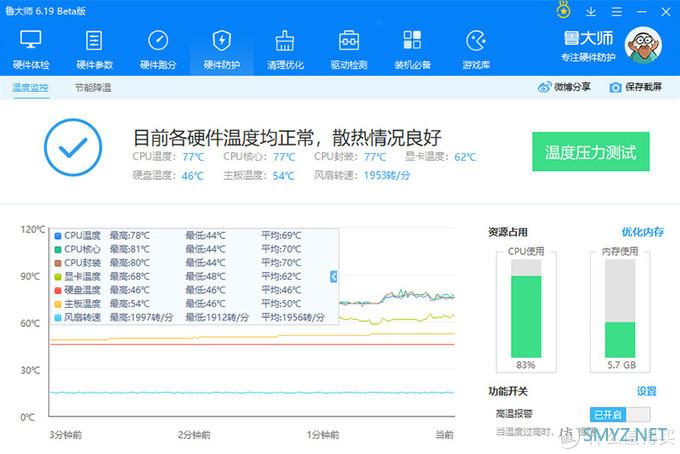Start 温度压力测试 stress test
Screen dimensions: 680x454
590,152
